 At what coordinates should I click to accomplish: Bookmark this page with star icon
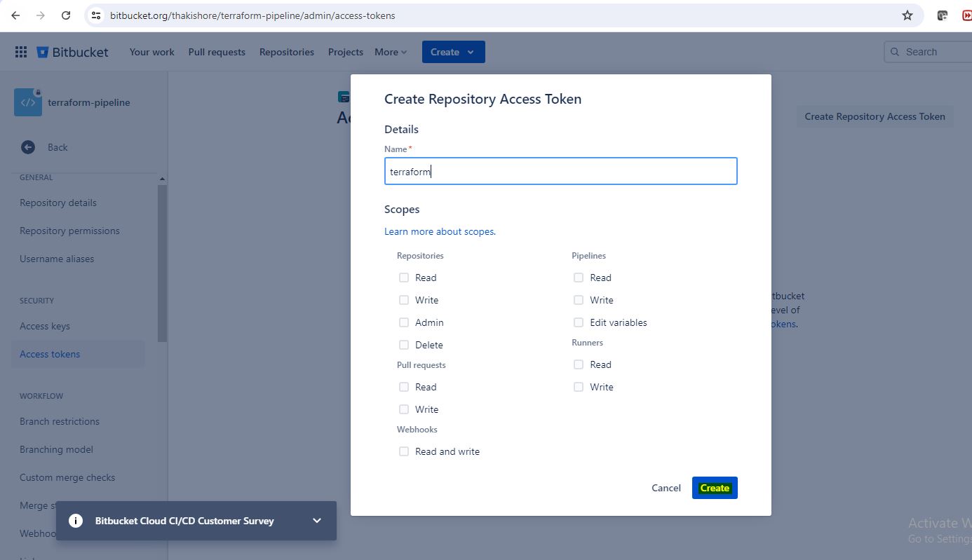tap(907, 15)
